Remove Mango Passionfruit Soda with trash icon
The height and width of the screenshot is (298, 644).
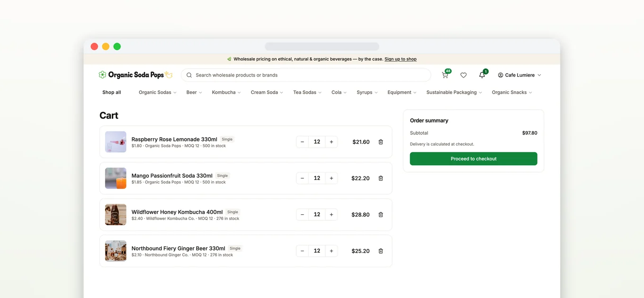[x=381, y=178]
